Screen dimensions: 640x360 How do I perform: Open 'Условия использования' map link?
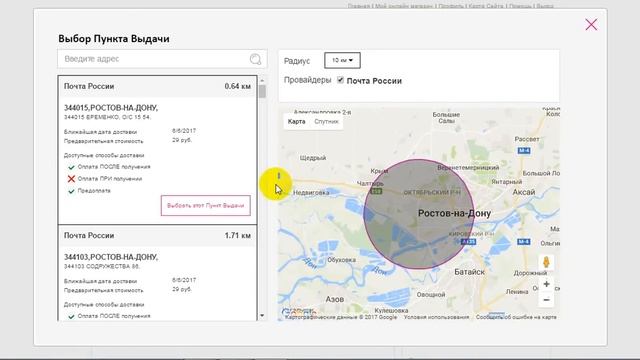click(436, 317)
